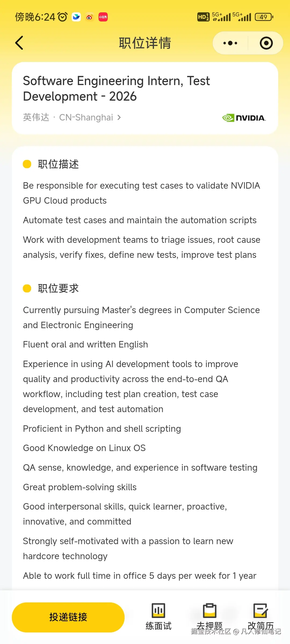Select the 去押题 tab
The height and width of the screenshot is (644, 290).
coord(209,625)
